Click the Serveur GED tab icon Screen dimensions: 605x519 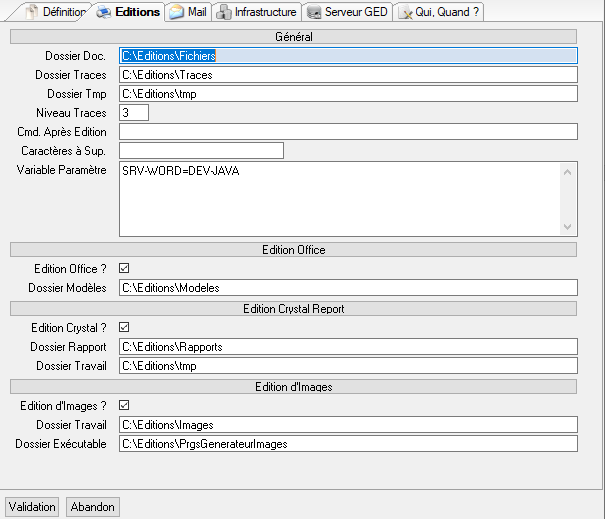click(314, 13)
